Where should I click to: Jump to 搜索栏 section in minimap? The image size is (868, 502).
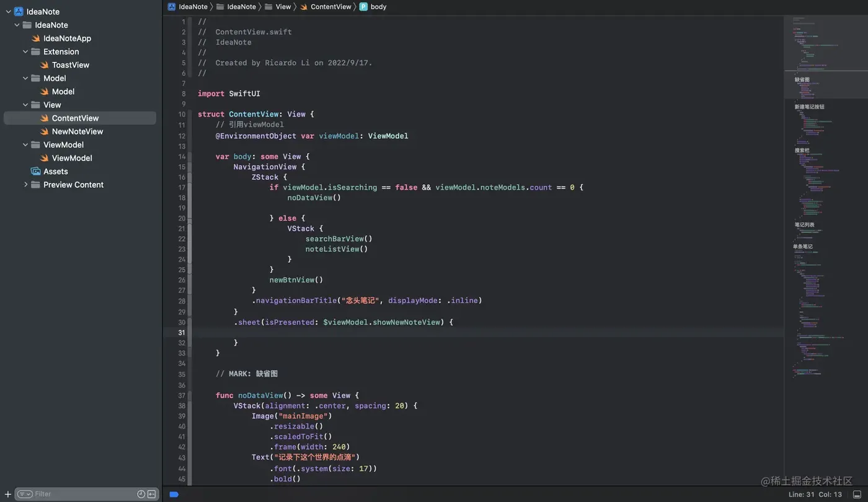tap(802, 150)
